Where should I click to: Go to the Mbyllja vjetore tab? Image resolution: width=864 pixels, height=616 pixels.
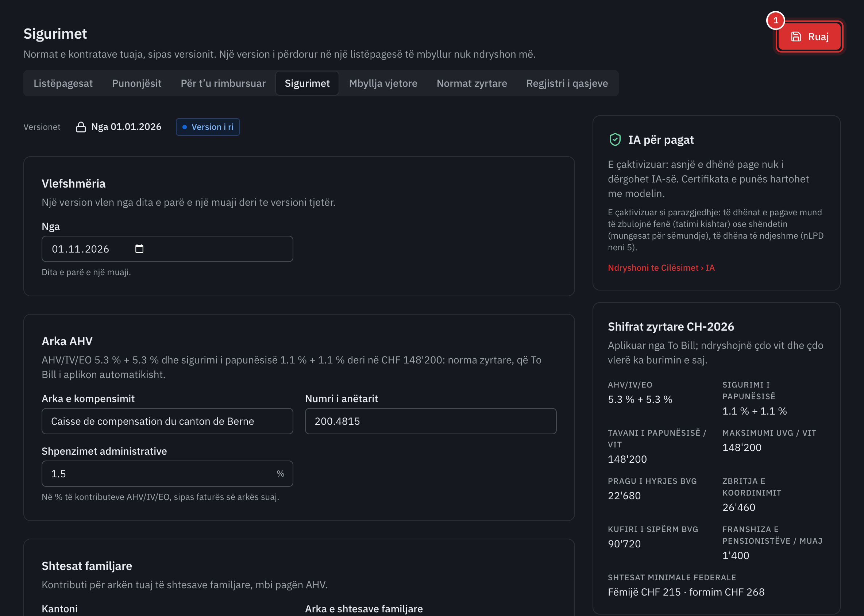pos(383,83)
